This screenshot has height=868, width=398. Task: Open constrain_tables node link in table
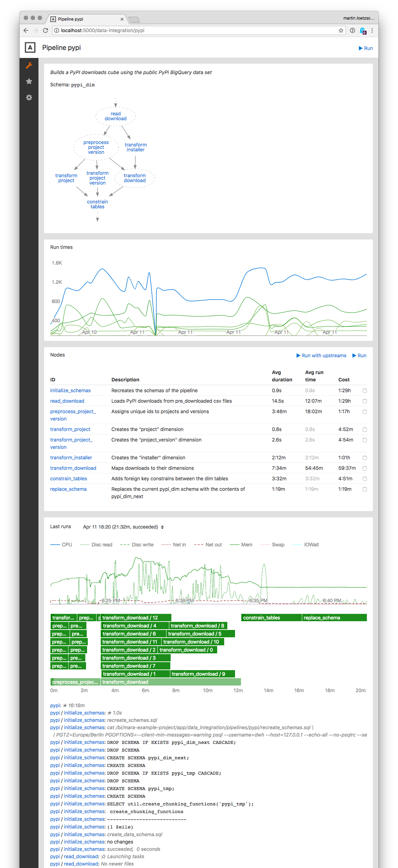(x=69, y=479)
